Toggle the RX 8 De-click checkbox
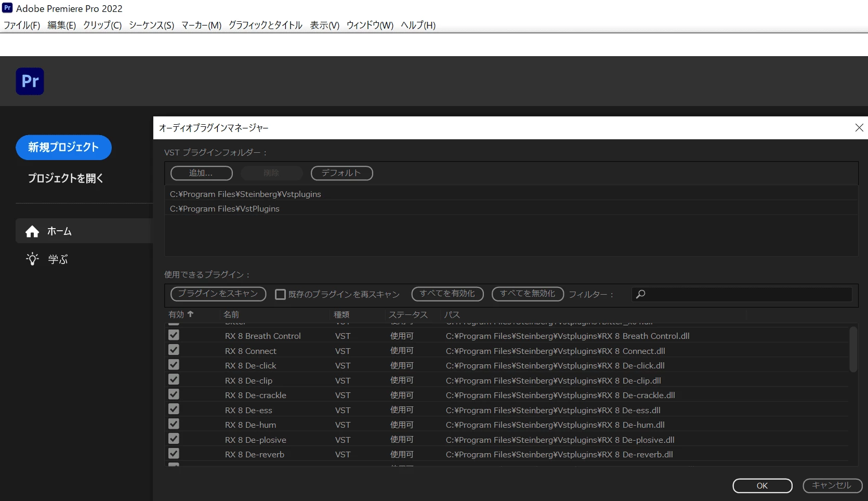 [x=174, y=365]
